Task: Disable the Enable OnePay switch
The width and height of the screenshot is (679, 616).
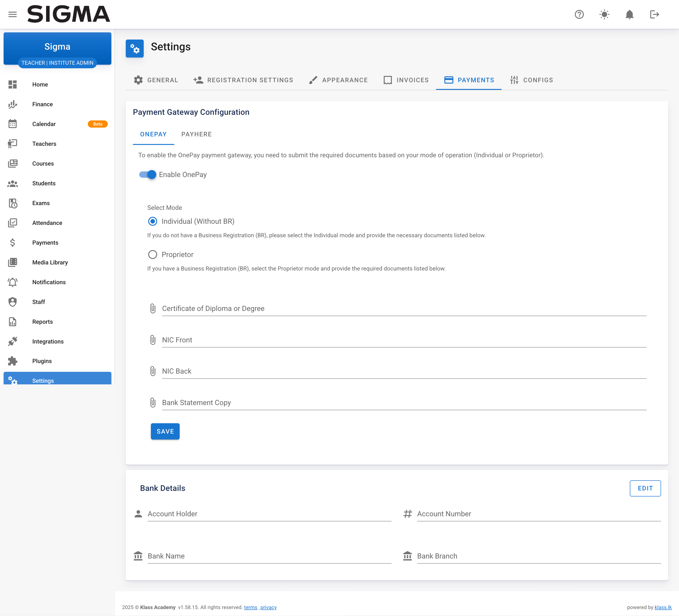Action: [148, 175]
